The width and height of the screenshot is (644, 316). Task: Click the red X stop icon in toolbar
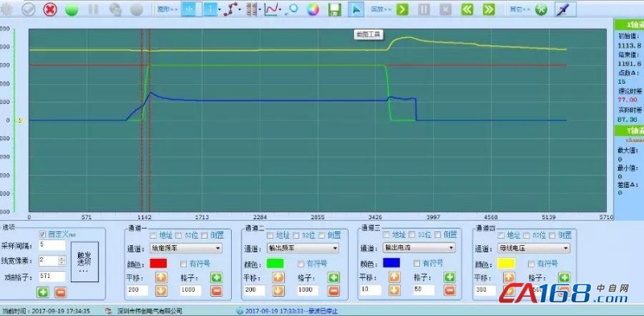tap(50, 9)
